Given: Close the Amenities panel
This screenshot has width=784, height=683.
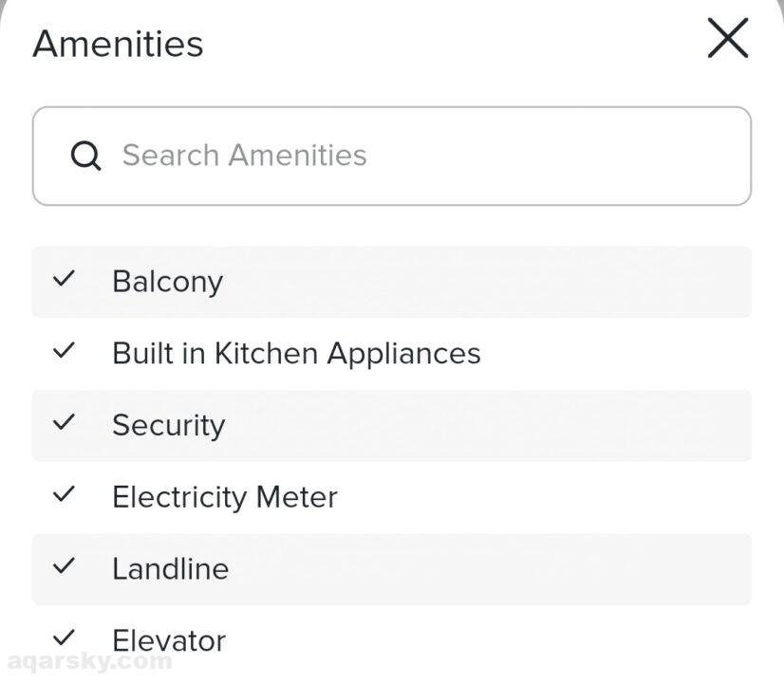Looking at the screenshot, I should [728, 40].
